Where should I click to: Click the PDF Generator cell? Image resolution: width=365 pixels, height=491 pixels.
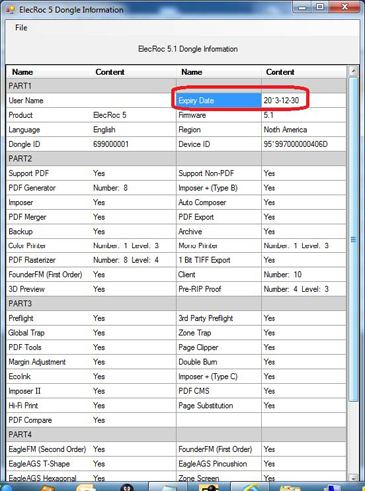coord(49,188)
